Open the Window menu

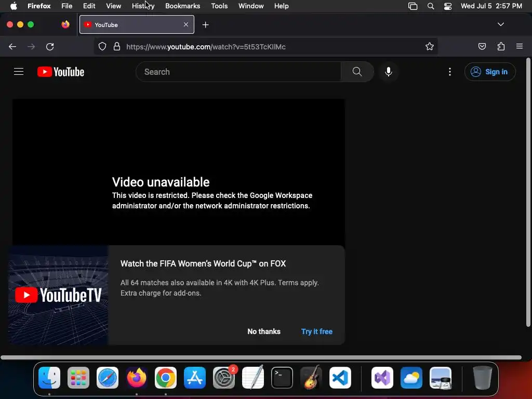[251, 6]
